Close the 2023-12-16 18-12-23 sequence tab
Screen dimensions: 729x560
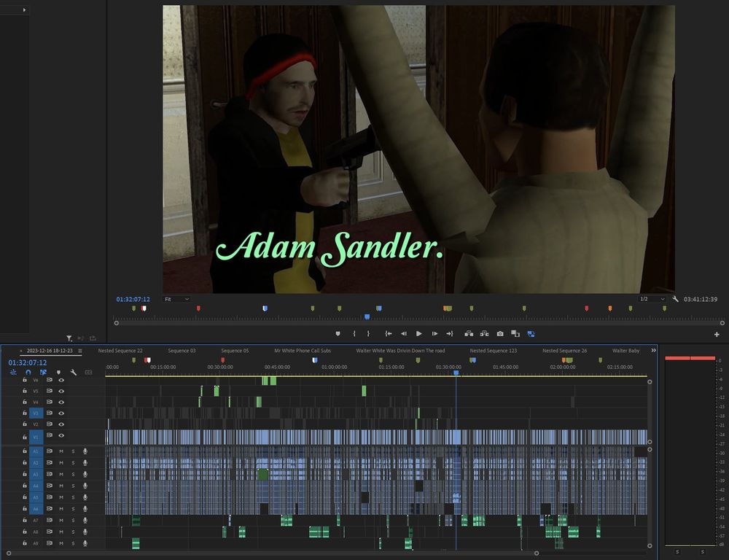click(x=21, y=351)
